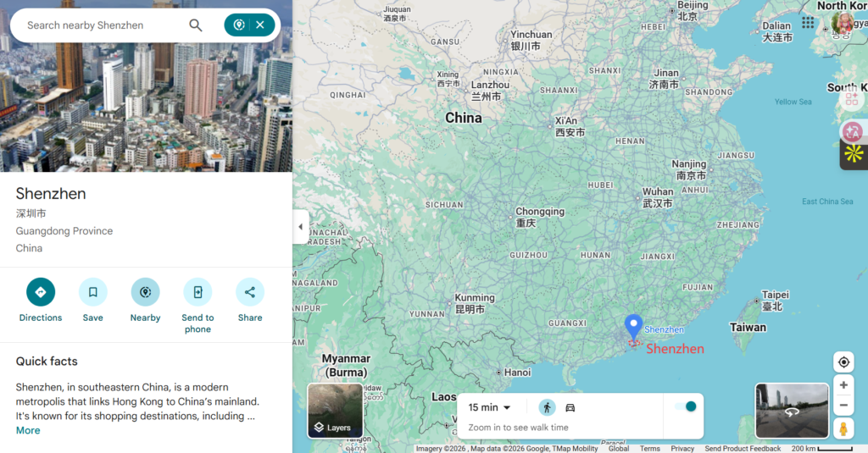Screen dimensions: 868x453
Task: Open the Global region link
Action: pyautogui.click(x=618, y=449)
